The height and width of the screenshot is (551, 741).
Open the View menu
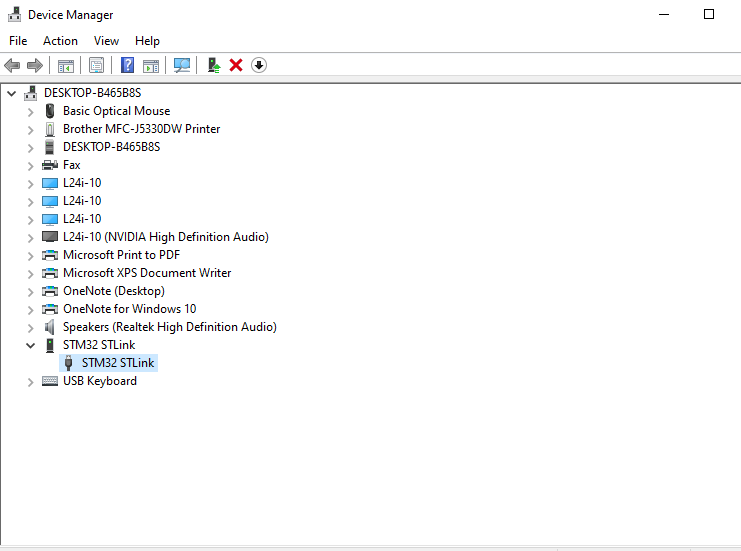coord(106,41)
